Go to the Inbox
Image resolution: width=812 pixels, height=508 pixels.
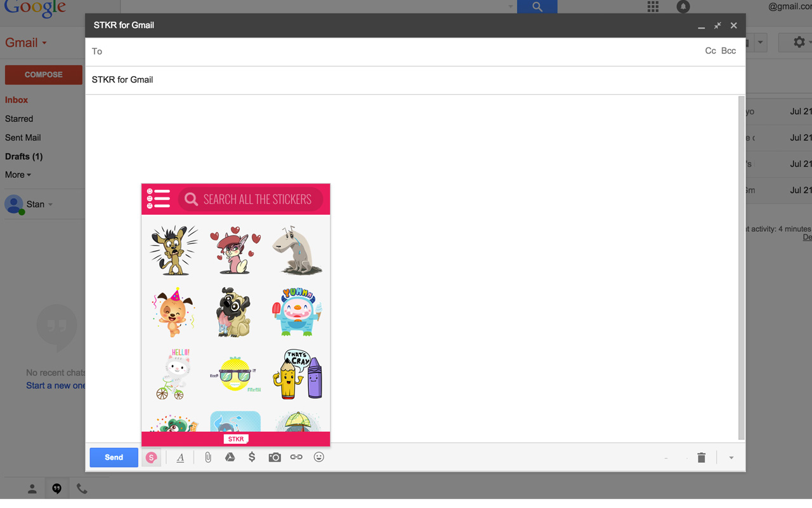click(x=16, y=100)
